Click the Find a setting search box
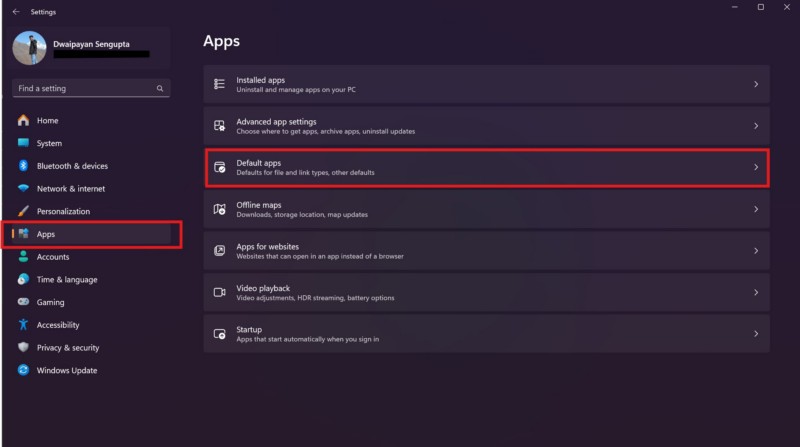Screen dimensions: 800x447 click(x=85, y=89)
